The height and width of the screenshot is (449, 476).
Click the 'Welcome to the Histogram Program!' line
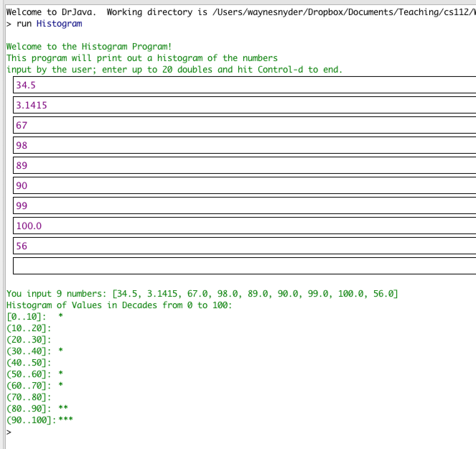click(x=89, y=47)
